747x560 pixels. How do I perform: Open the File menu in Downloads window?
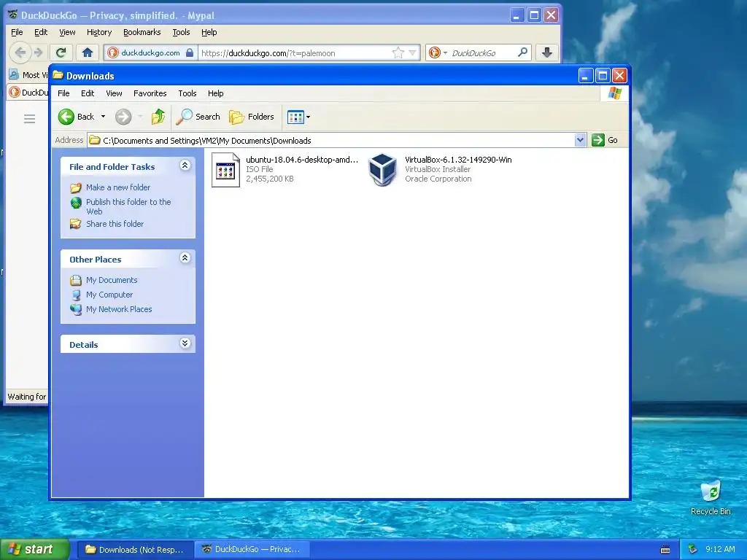(63, 93)
